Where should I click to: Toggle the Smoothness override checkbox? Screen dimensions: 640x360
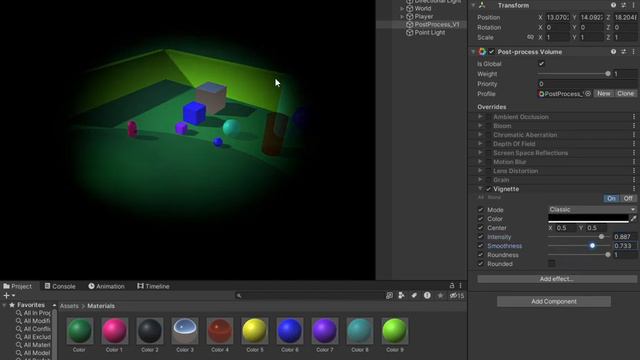[480, 246]
